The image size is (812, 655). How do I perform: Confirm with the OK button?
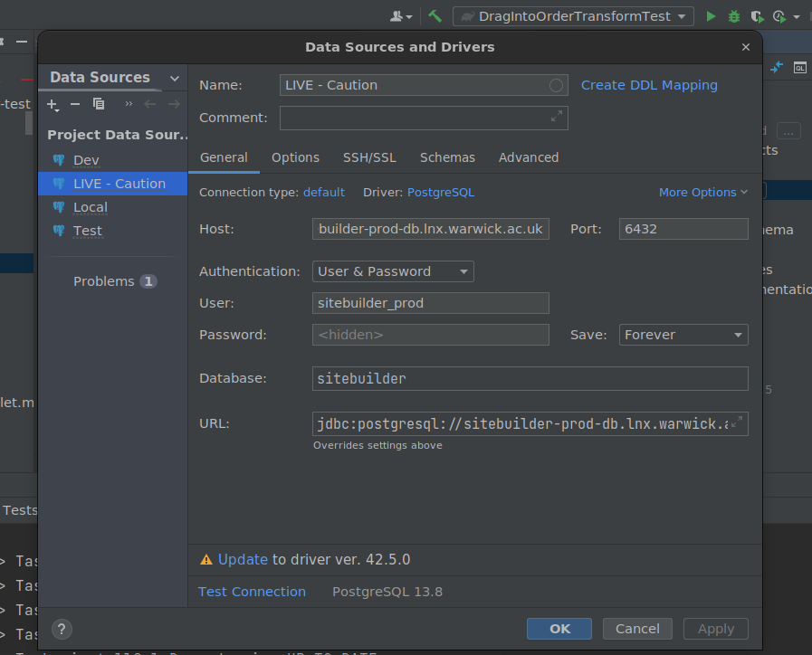pos(559,629)
